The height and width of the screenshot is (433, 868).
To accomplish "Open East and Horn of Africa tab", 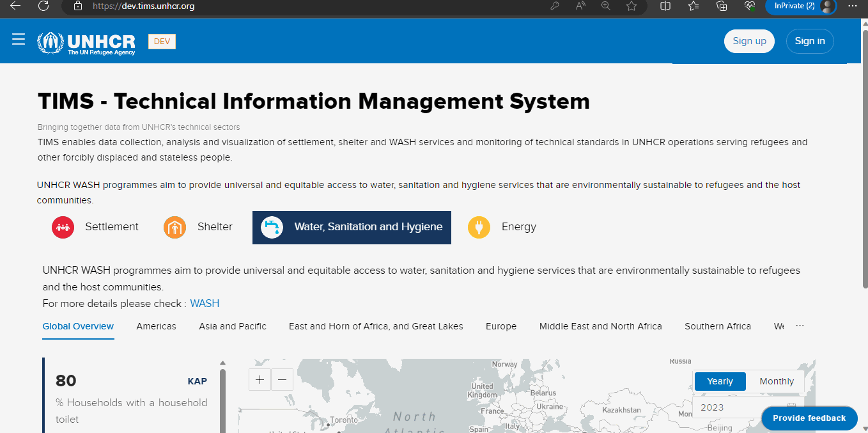I will (376, 327).
